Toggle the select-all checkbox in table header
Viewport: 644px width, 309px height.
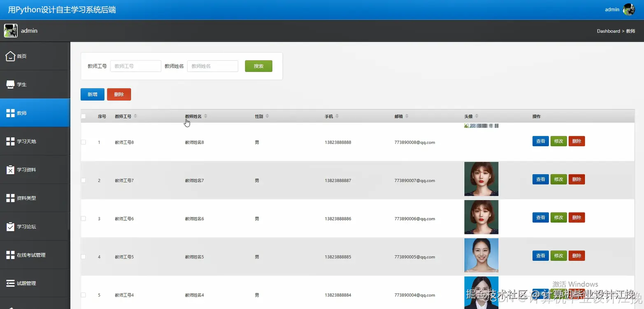tap(84, 116)
